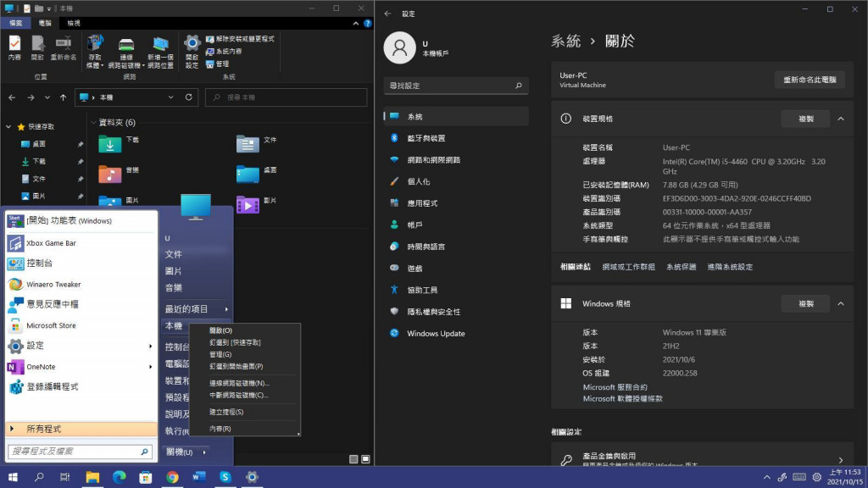This screenshot has width=868, height=488.
Task: Click 重新命名此電腦 button in Settings
Action: coord(810,80)
